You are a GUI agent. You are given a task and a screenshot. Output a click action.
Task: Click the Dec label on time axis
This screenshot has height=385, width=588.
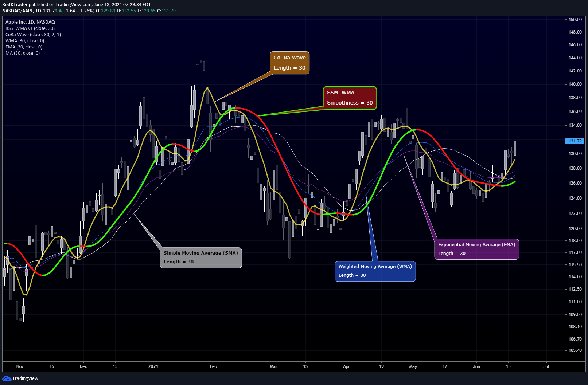click(83, 366)
